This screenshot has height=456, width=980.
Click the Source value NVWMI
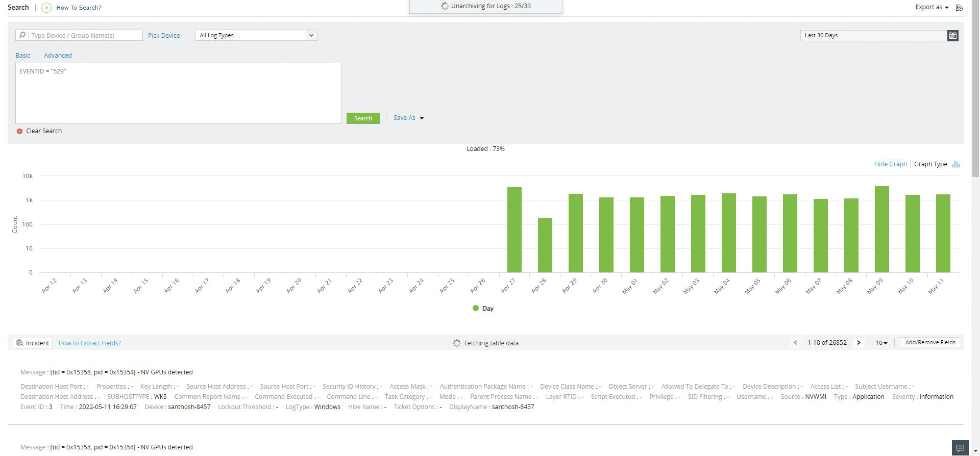pos(816,397)
